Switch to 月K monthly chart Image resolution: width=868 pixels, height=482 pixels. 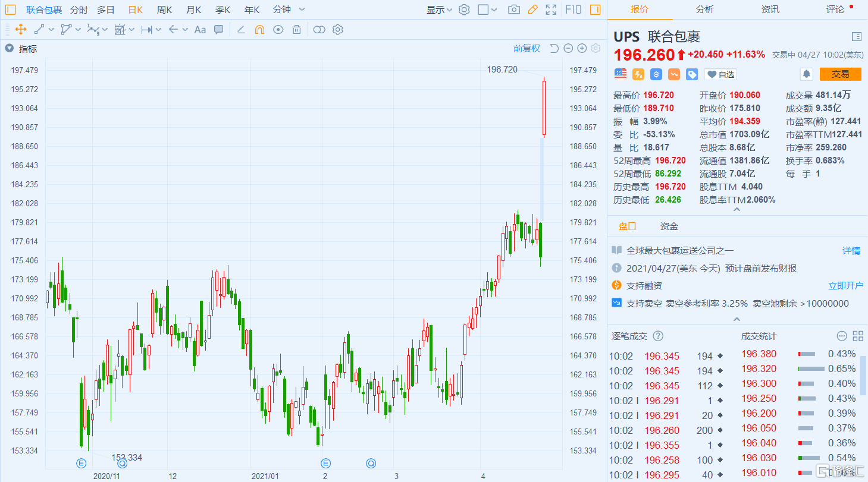coord(194,10)
